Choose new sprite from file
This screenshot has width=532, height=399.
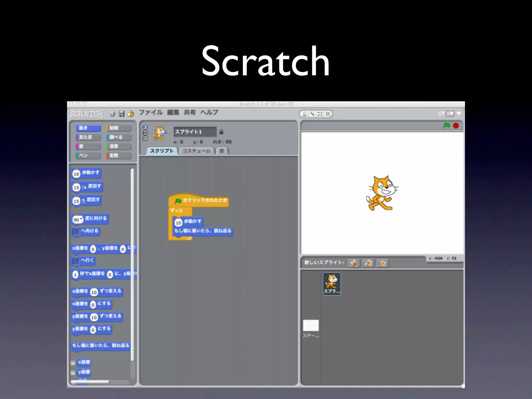coord(368,263)
